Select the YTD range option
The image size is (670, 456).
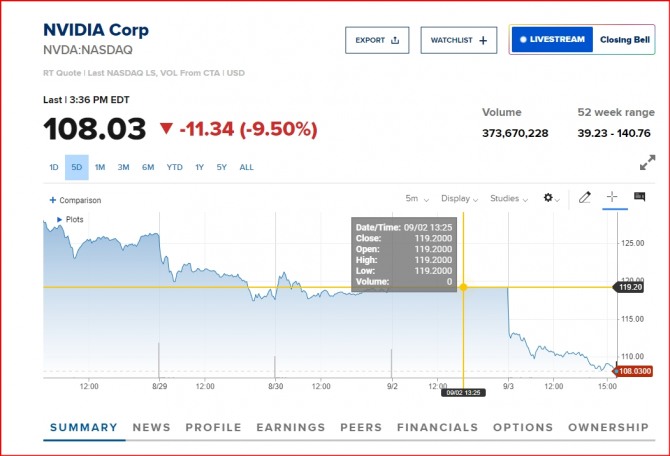pyautogui.click(x=174, y=167)
